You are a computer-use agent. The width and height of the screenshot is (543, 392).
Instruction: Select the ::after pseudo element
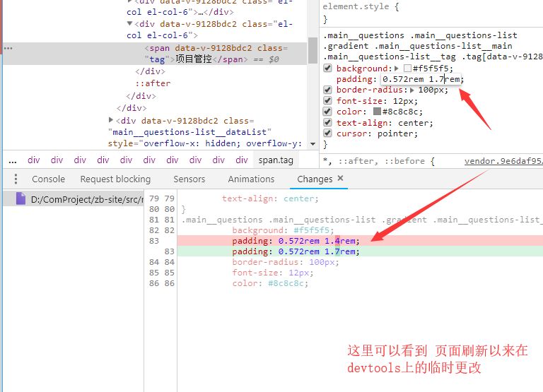(153, 83)
